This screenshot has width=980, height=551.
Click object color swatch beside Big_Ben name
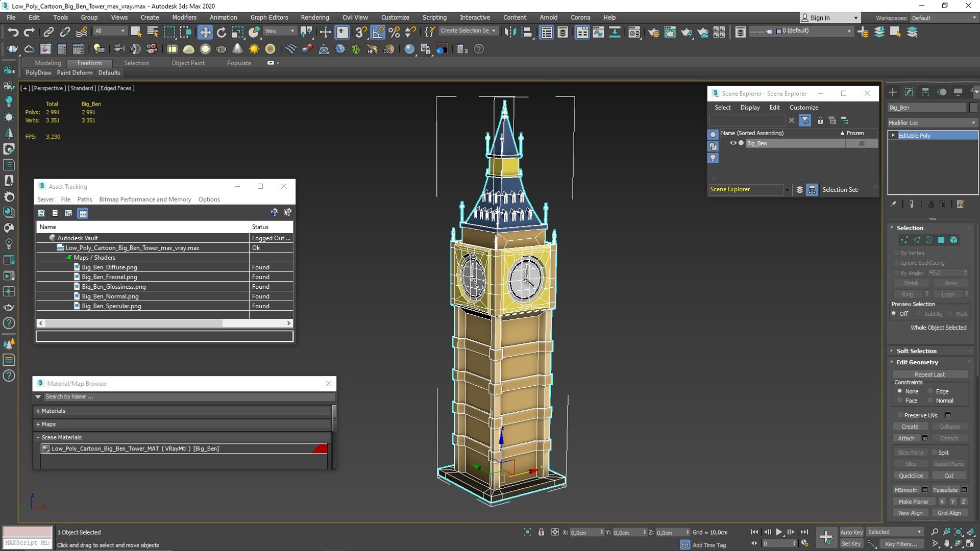click(x=973, y=108)
